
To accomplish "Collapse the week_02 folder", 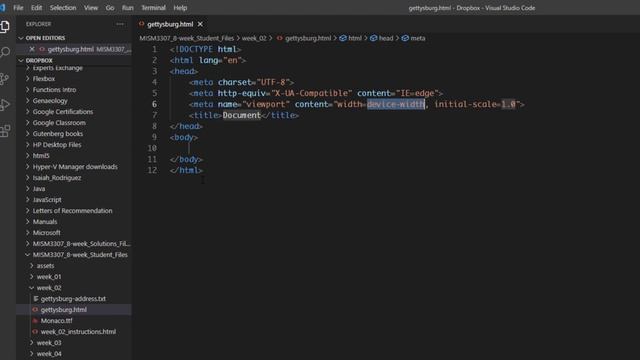I will click(49, 288).
